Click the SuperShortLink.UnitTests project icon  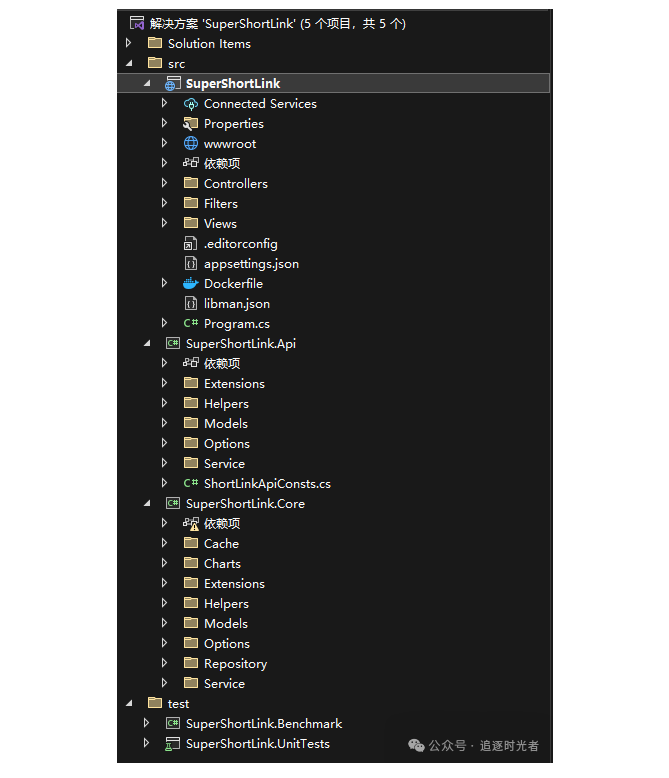pyautogui.click(x=172, y=744)
